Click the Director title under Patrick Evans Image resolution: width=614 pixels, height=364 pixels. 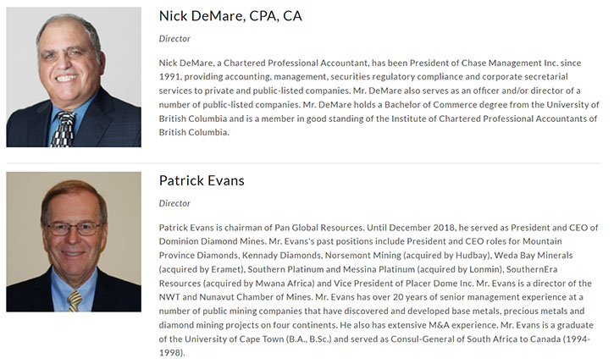[174, 203]
